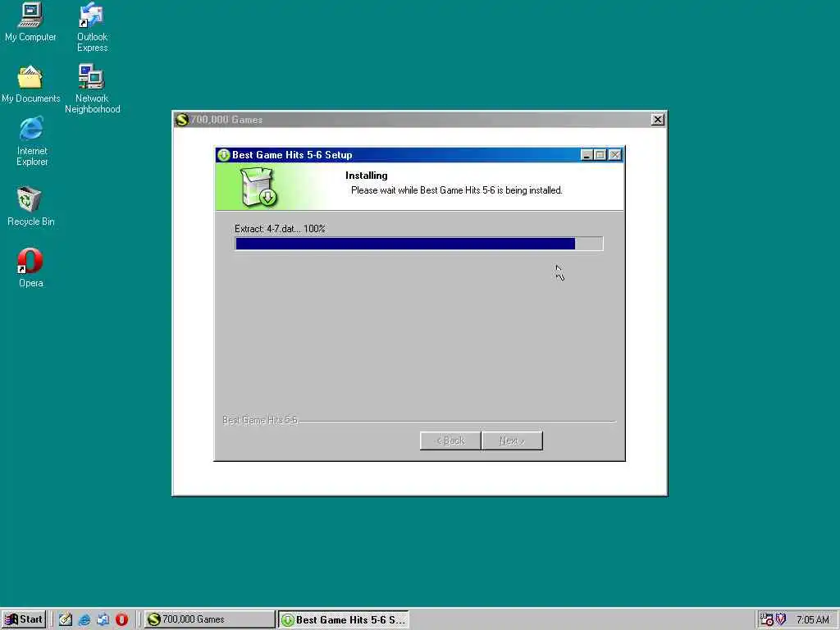Click the Best Game Hits Setup title bar

click(x=419, y=155)
